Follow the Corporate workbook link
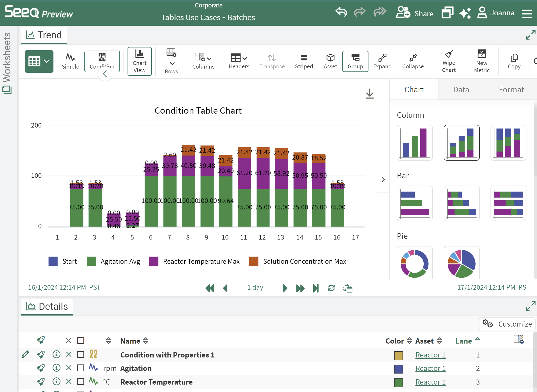Image resolution: width=537 pixels, height=392 pixels. (x=209, y=5)
